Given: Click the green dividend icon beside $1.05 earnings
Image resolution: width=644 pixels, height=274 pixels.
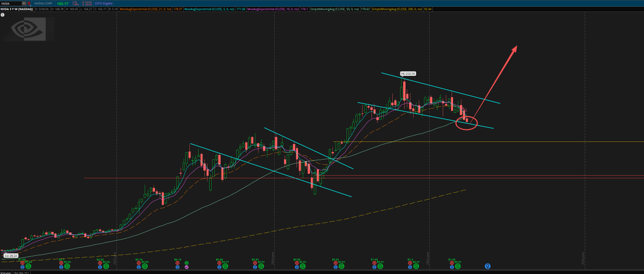Looking at the screenshot, I should (x=380, y=266).
